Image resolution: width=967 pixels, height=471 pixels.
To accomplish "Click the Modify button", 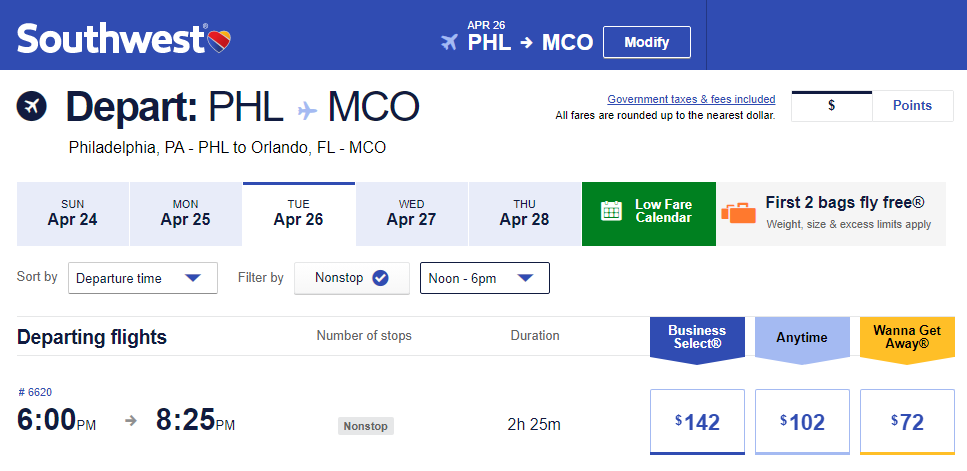I will (646, 43).
